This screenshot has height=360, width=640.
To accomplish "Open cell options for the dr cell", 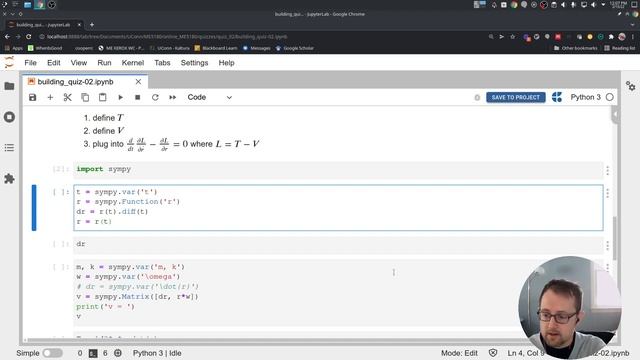I will (607, 245).
